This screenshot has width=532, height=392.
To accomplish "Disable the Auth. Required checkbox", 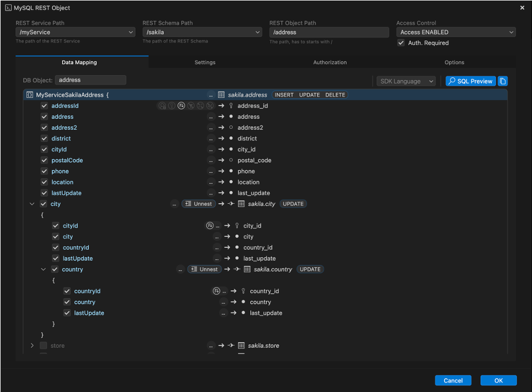I will (x=400, y=43).
